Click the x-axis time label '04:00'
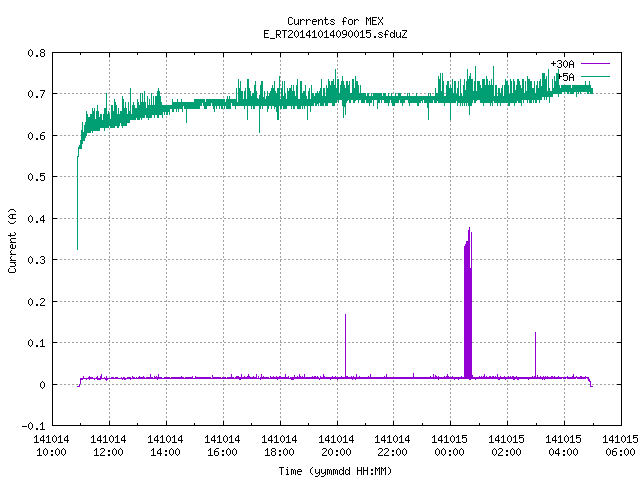The image size is (640, 480). [x=563, y=452]
